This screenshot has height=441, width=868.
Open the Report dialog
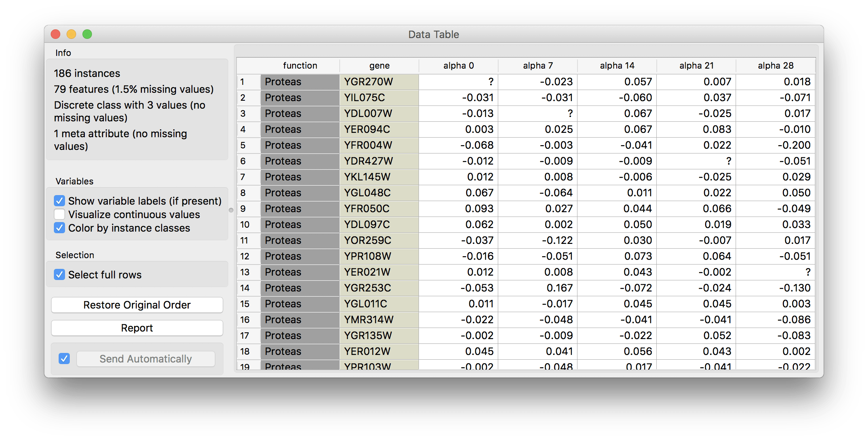[136, 328]
